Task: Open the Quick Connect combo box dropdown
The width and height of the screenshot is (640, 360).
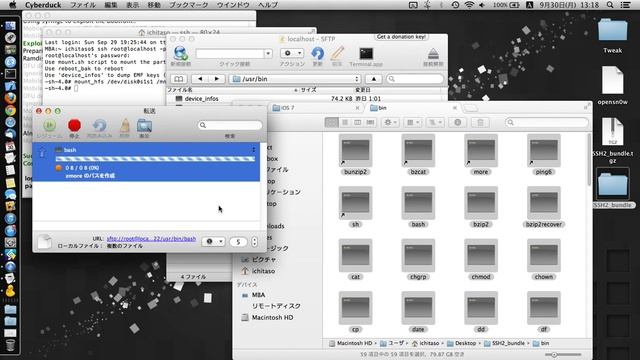Action: coord(268,53)
